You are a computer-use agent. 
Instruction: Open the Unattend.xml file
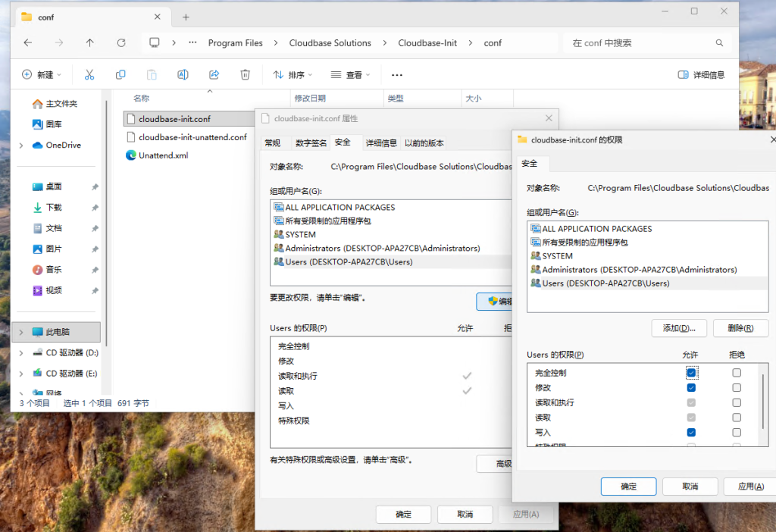coord(163,155)
